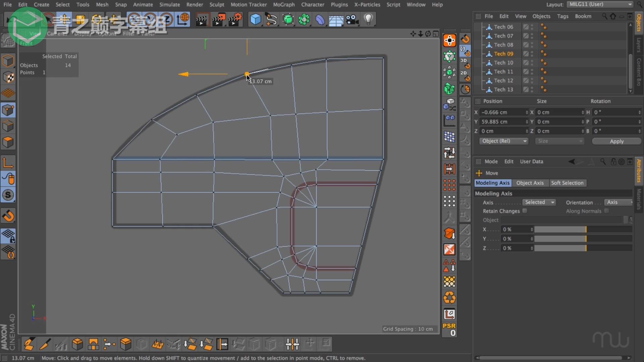Open Edit Render Settings icon

(235, 19)
